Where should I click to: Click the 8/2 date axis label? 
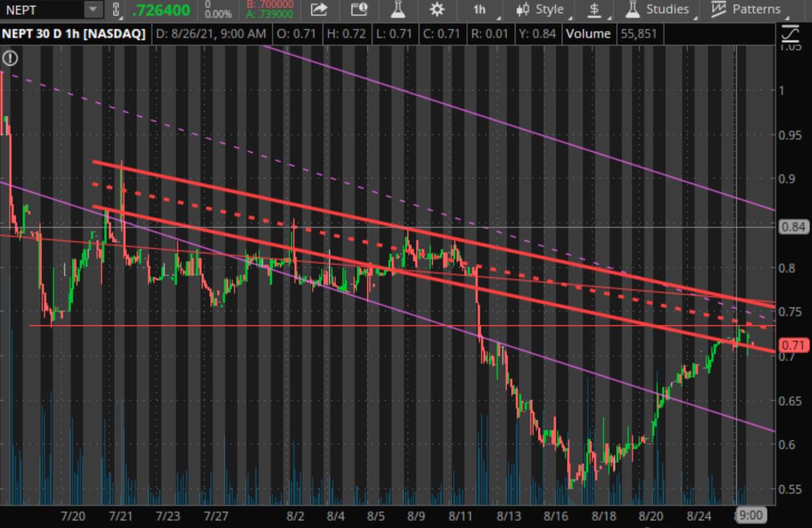pos(295,516)
